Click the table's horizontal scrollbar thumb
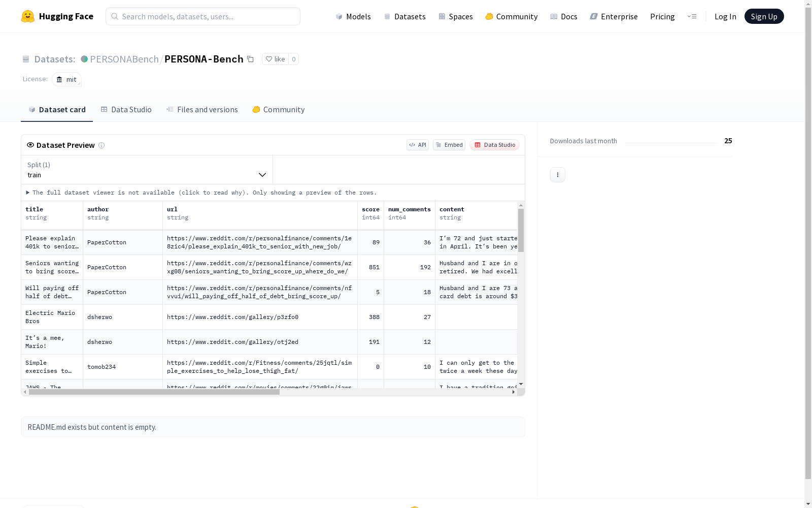This screenshot has width=812, height=508. coord(154,392)
